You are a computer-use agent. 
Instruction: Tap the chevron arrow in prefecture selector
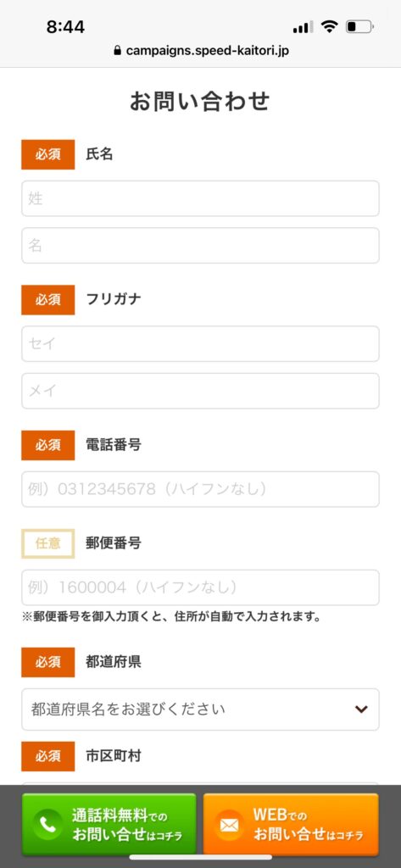(x=362, y=709)
